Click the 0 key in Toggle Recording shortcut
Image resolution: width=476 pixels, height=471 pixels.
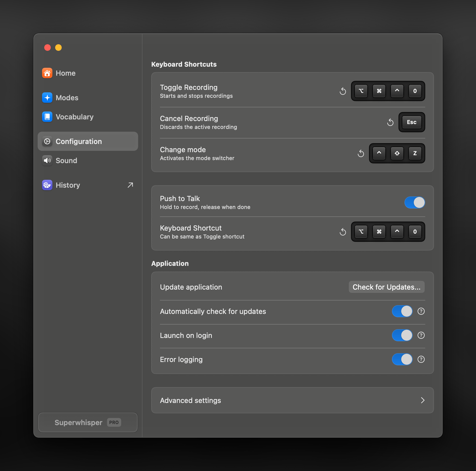(x=415, y=91)
